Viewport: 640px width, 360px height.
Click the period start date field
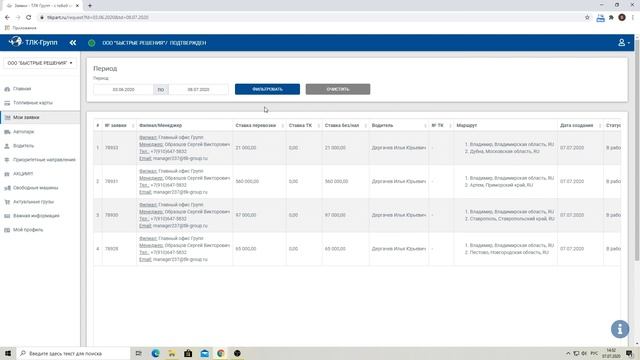tap(123, 89)
